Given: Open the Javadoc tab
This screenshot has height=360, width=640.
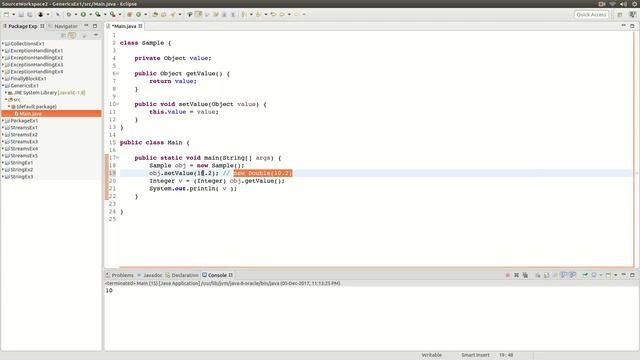Looking at the screenshot, I should click(x=150, y=275).
